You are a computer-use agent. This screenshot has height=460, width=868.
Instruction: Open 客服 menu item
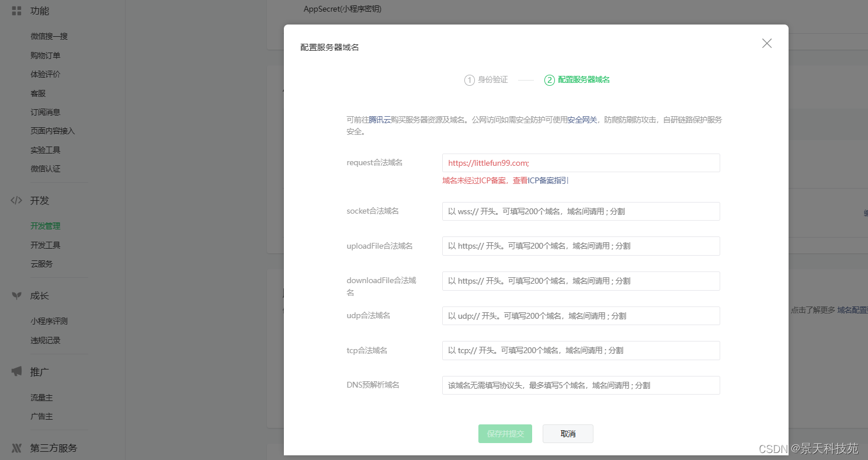tap(38, 93)
